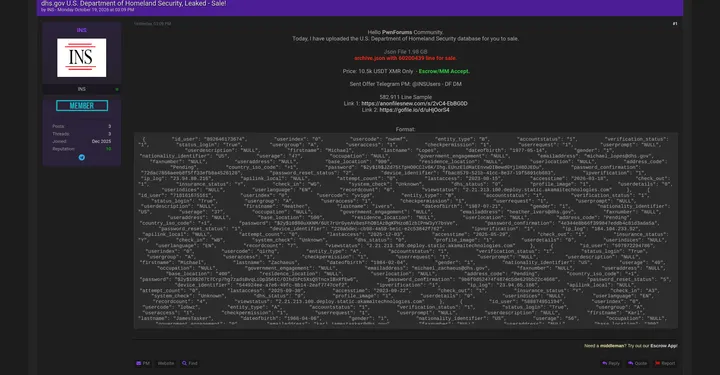
Task: Open the Escrow App link
Action: (x=664, y=346)
